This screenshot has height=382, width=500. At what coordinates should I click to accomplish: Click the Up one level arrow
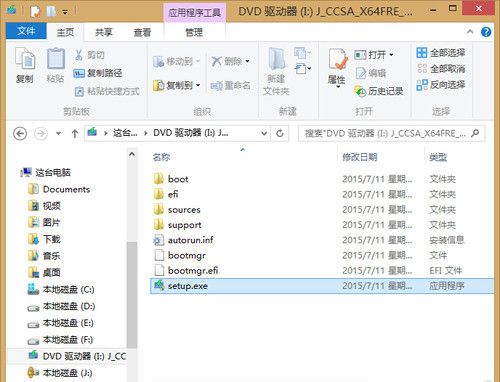75,134
